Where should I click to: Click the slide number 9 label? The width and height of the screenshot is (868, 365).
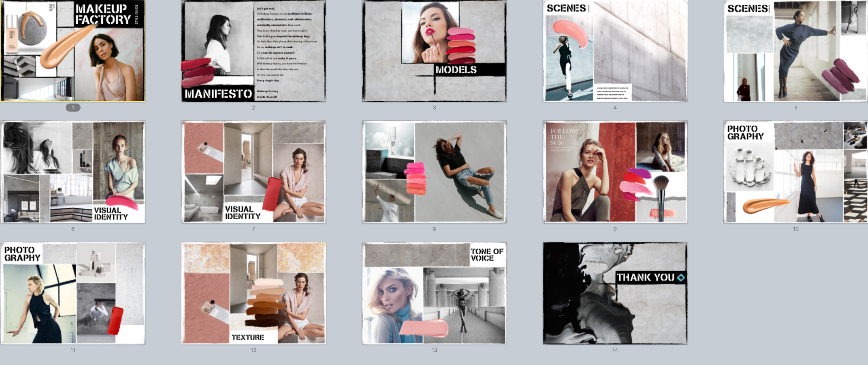615,229
